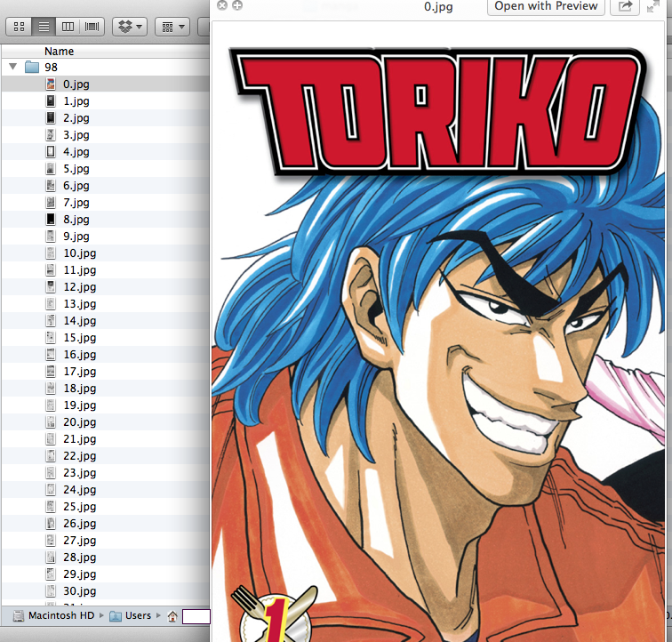Open the item arrangement dropdown
The height and width of the screenshot is (642, 672).
point(172,27)
